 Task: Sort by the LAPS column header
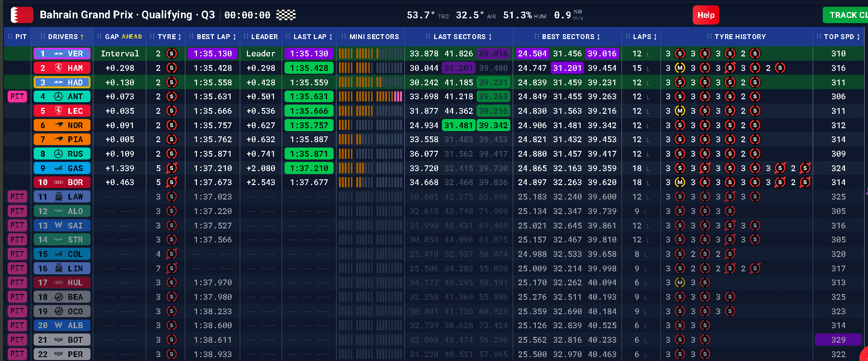(x=641, y=37)
